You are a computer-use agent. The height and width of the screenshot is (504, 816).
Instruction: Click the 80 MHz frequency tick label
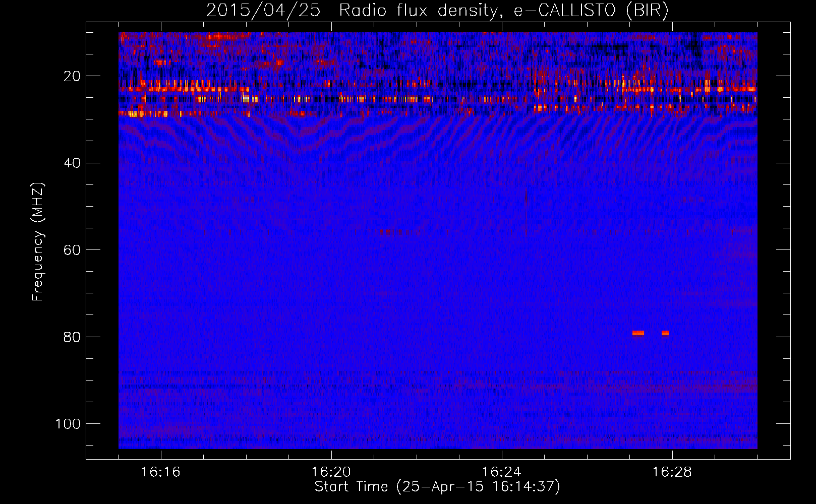(x=72, y=337)
